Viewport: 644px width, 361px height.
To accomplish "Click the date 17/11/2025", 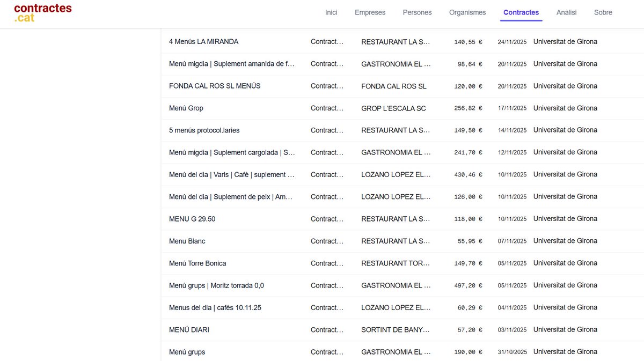I will click(x=512, y=108).
